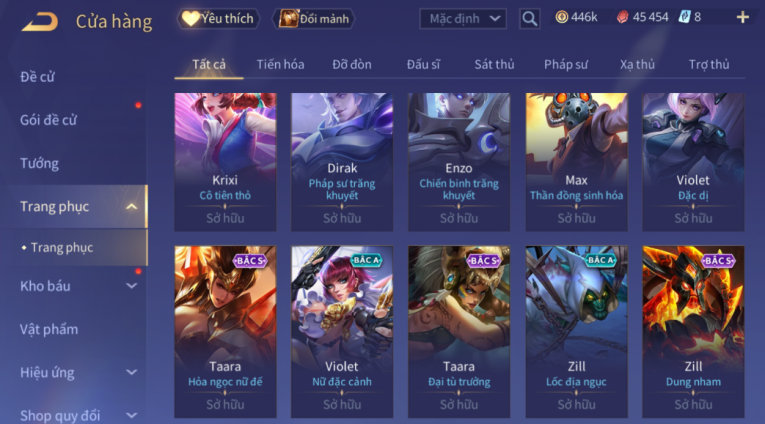Select Krixi Cô tiên thỏ skin card
The width and height of the screenshot is (765, 424).
point(225,162)
